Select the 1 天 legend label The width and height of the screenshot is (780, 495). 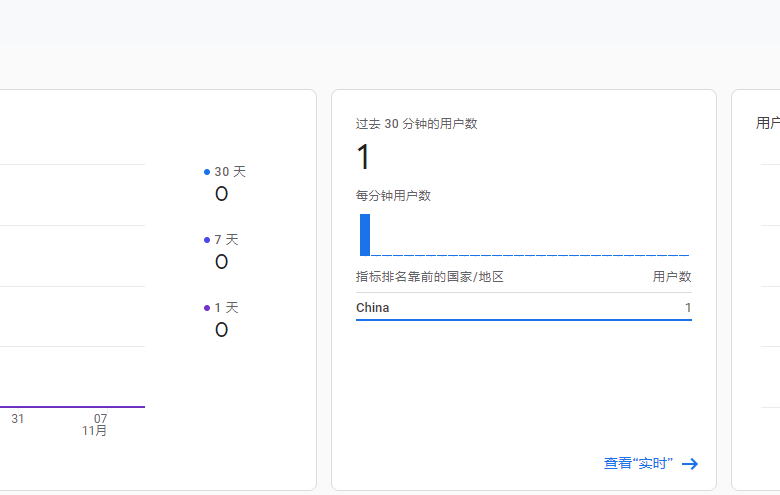click(x=227, y=308)
